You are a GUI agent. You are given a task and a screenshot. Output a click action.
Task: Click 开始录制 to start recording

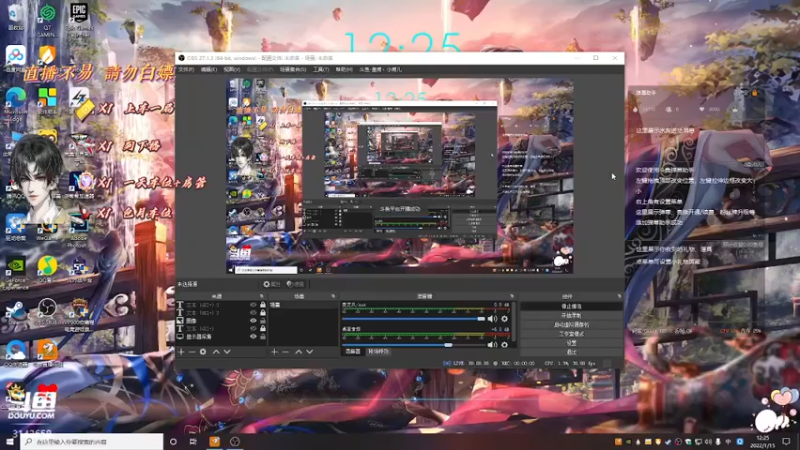tap(571, 315)
